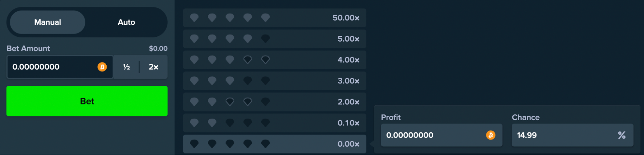Click the last gem in 5.00x row

(x=265, y=39)
